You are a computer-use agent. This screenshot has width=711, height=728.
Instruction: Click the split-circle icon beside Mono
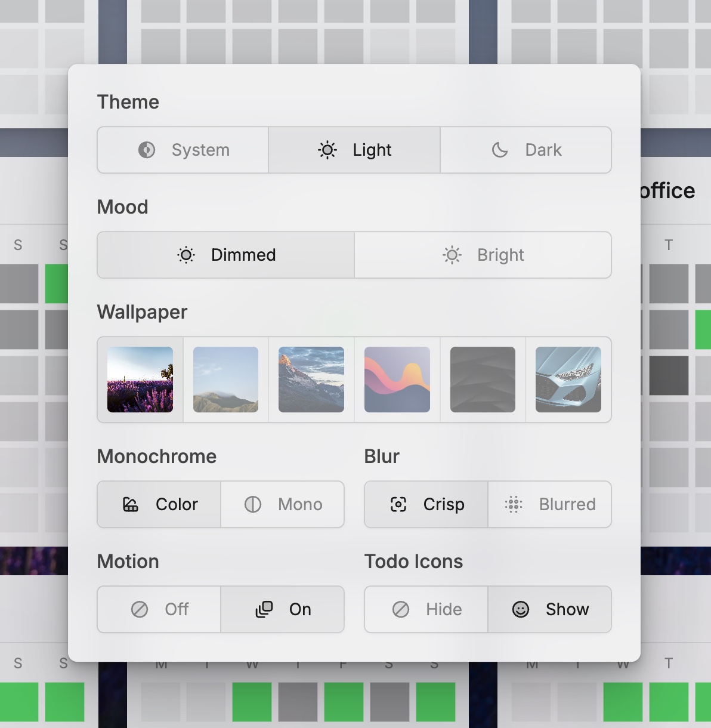(253, 504)
